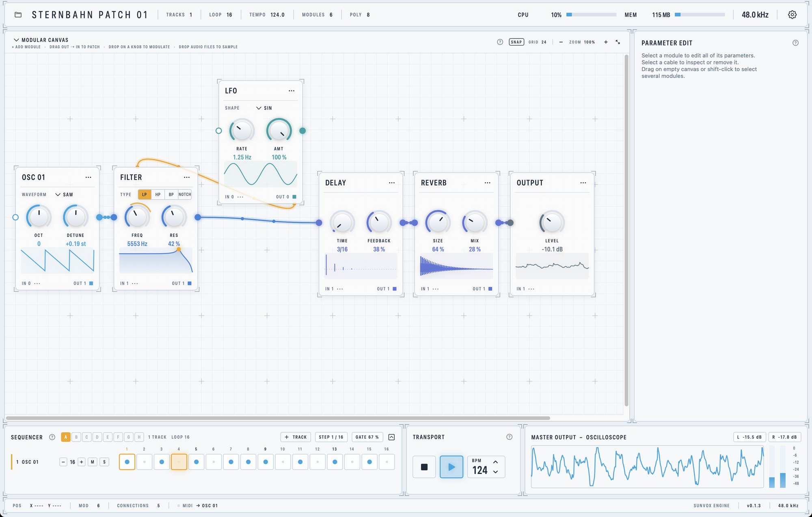812x517 pixels.
Task: Decrease BPM with down arrow
Action: [495, 472]
